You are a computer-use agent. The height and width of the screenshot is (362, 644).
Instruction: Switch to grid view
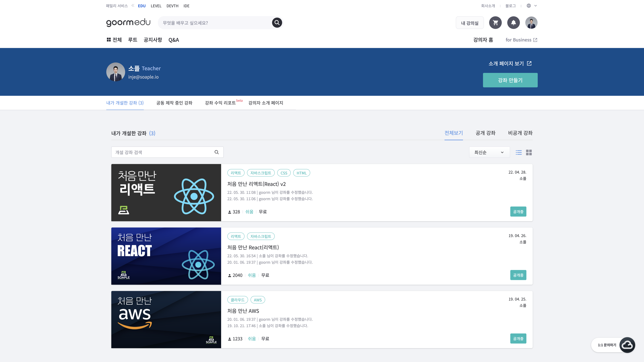(529, 152)
